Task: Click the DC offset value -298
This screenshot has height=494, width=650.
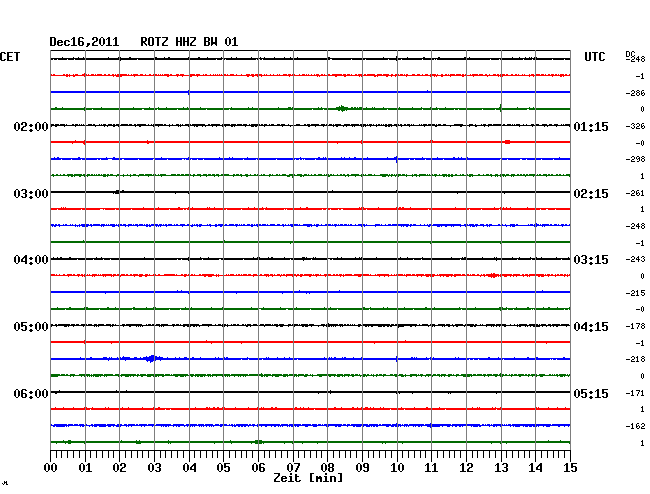Action: click(635, 159)
